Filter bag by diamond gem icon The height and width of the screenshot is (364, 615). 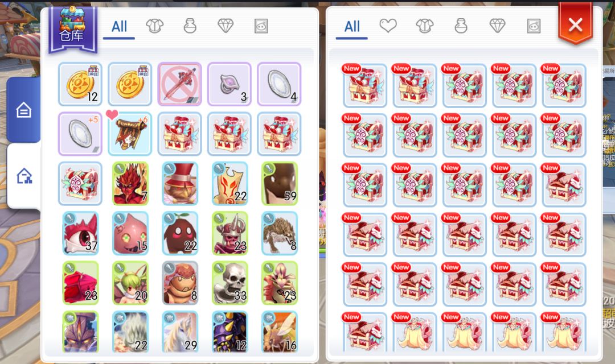497,26
